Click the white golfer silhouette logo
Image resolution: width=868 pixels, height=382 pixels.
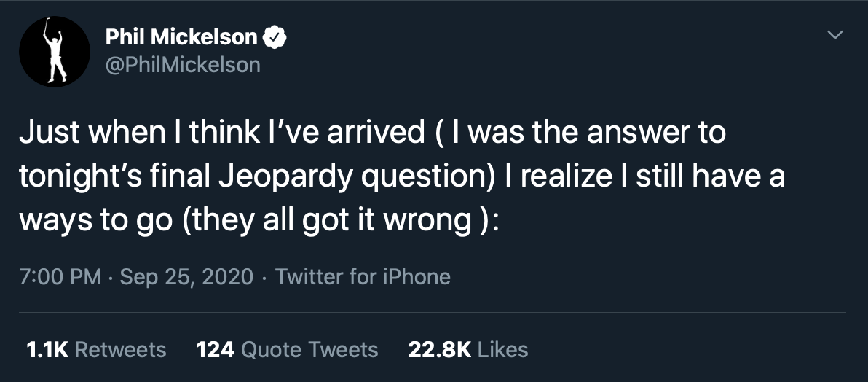pyautogui.click(x=55, y=50)
